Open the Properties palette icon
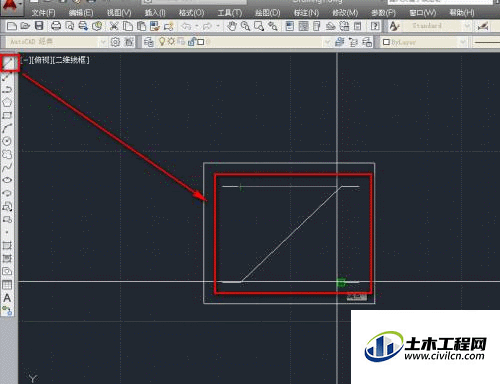Image resolution: width=500 pixels, height=384 pixels. [x=290, y=26]
